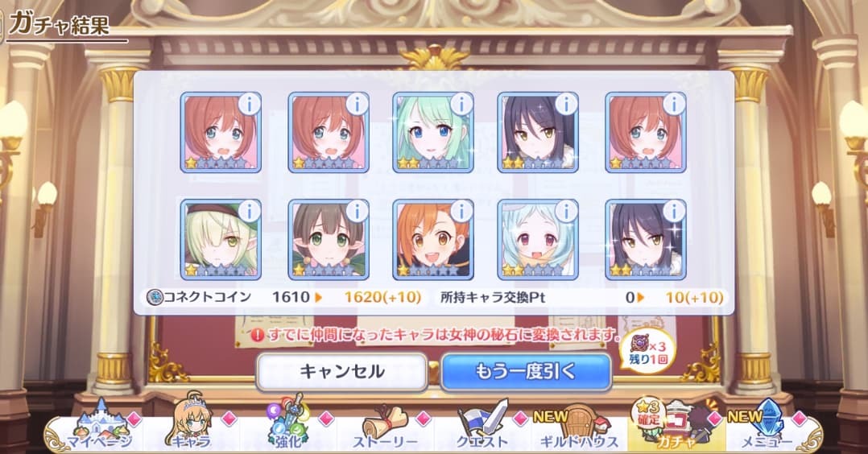868x454 pixels.
Task: View info for light-blue-haired character
Action: pyautogui.click(x=566, y=211)
